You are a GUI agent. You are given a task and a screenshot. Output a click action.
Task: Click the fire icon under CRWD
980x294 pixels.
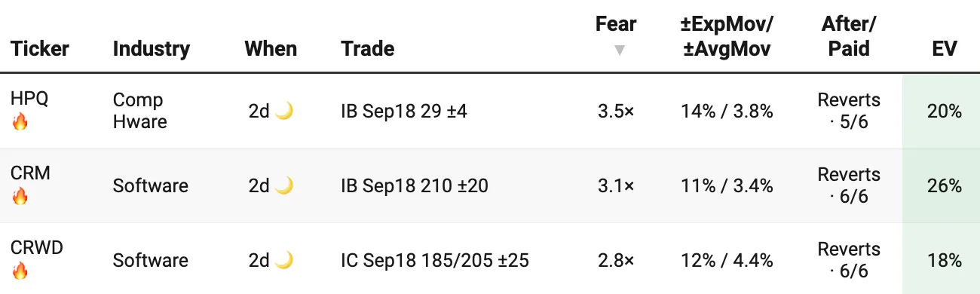pos(20,271)
